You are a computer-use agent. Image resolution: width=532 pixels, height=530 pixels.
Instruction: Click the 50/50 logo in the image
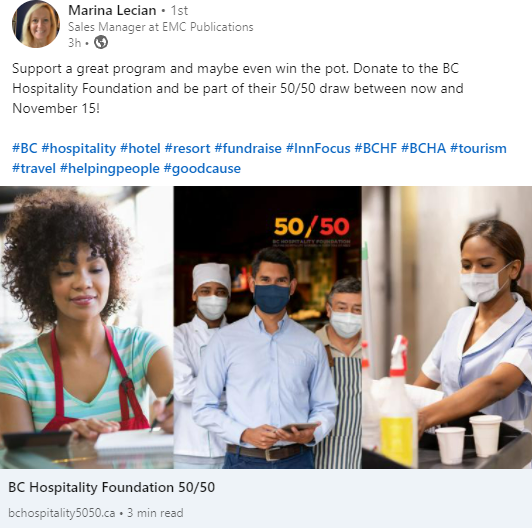coord(311,227)
